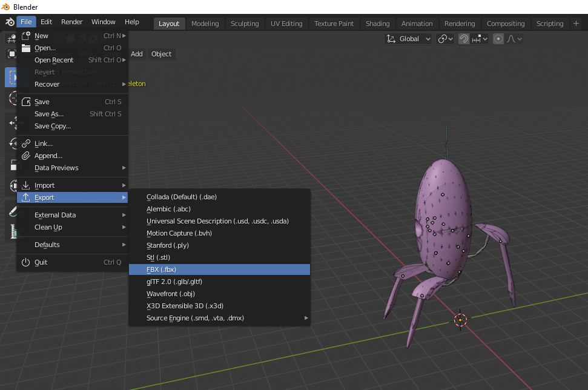
Task: Export as Stl (.stl)
Action: (x=219, y=257)
